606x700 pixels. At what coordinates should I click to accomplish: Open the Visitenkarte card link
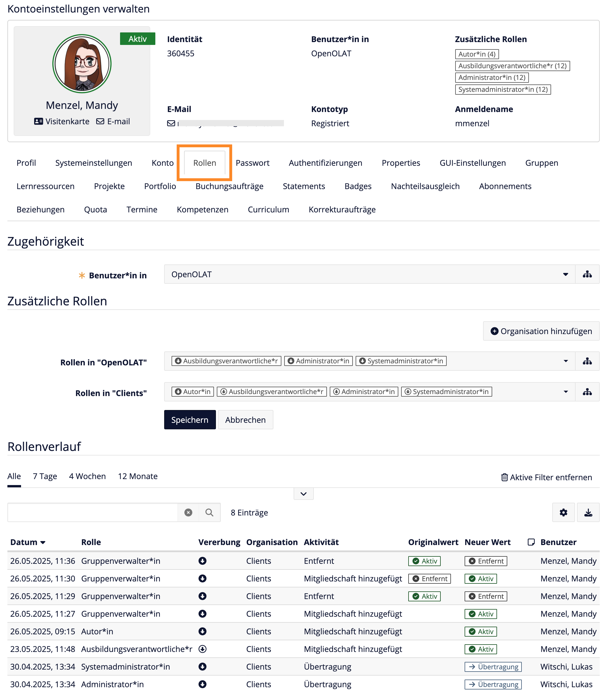tap(62, 121)
